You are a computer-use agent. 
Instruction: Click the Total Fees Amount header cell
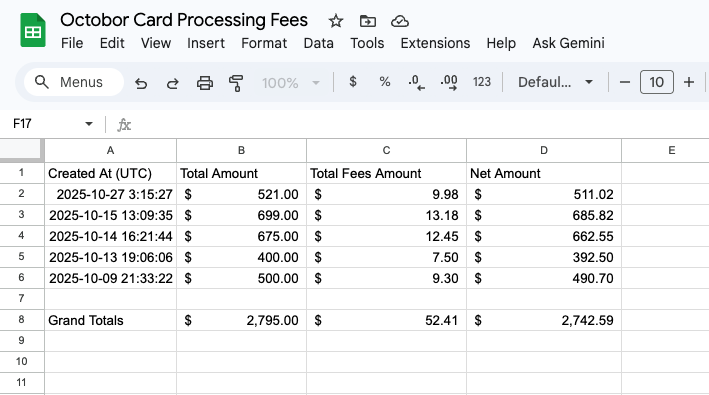pos(386,173)
